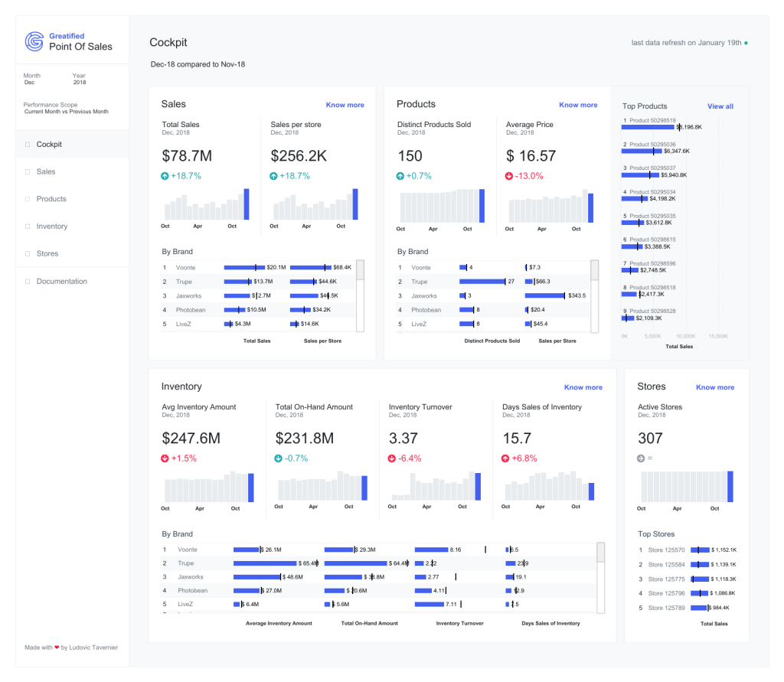Click Know more in the Inventory card
This screenshot has width=784, height=682.
[x=583, y=387]
